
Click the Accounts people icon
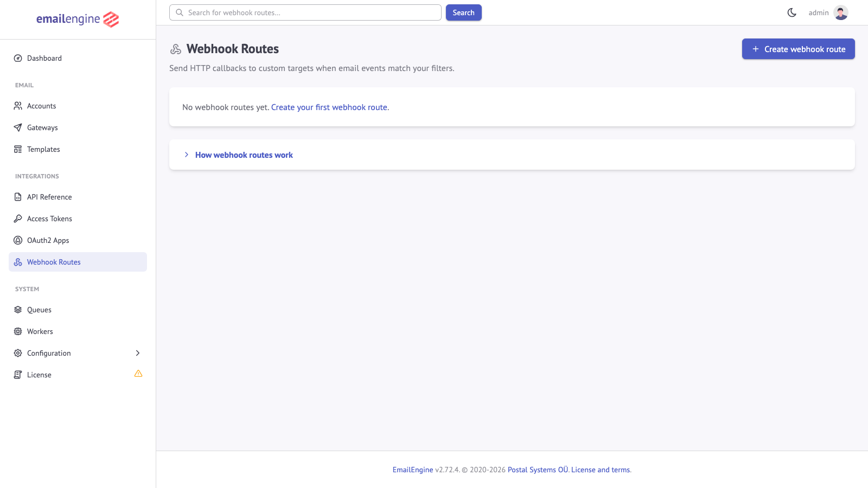pyautogui.click(x=18, y=106)
